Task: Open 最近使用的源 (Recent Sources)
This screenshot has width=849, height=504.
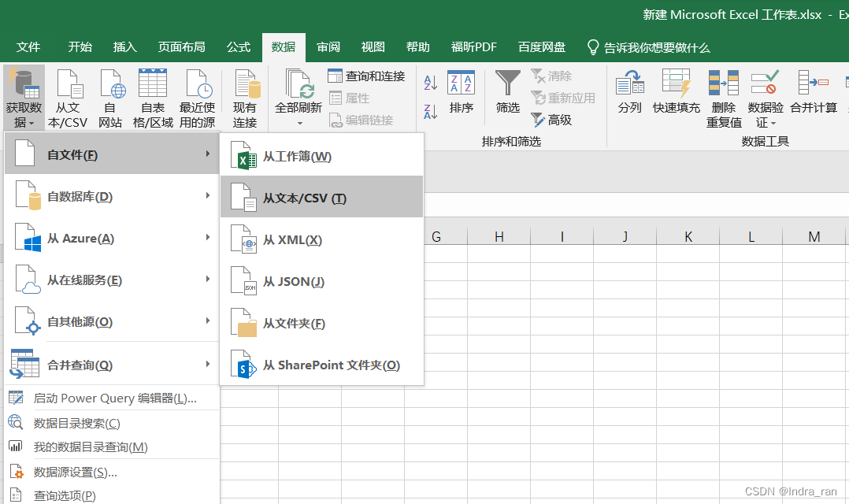Action: tap(197, 98)
